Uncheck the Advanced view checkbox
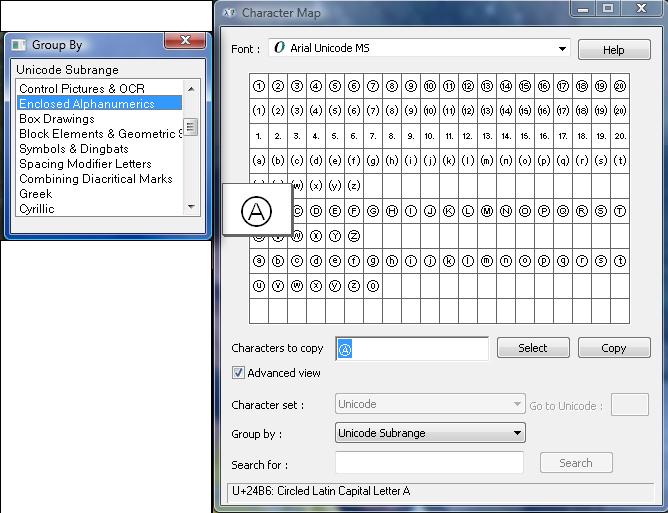The width and height of the screenshot is (668, 513). [239, 373]
